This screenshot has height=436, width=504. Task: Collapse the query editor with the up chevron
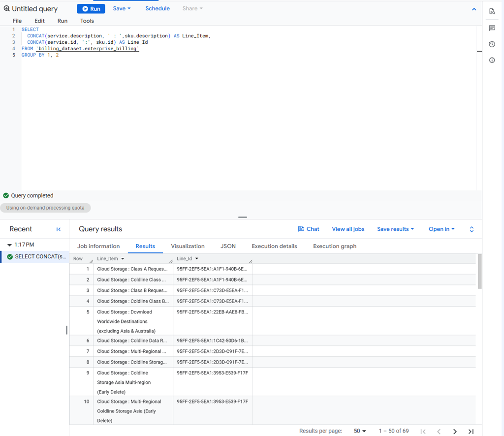(474, 9)
